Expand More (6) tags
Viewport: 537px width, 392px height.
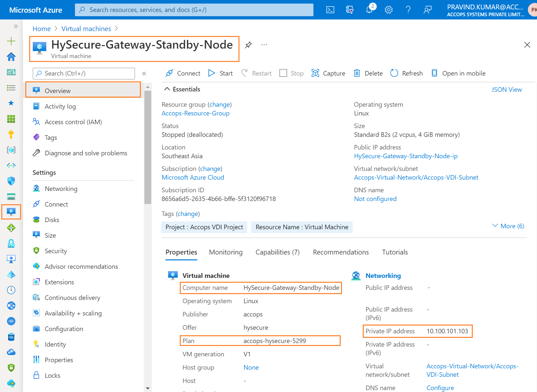[x=508, y=226]
